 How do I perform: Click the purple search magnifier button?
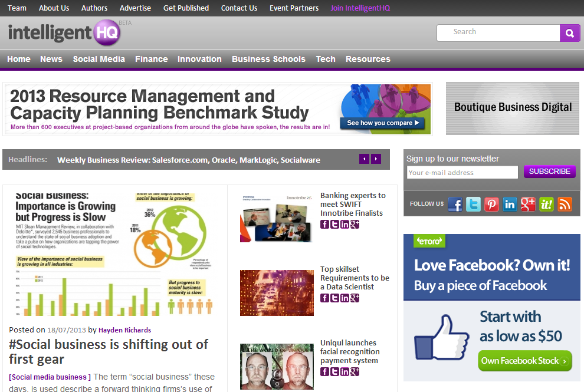click(569, 34)
